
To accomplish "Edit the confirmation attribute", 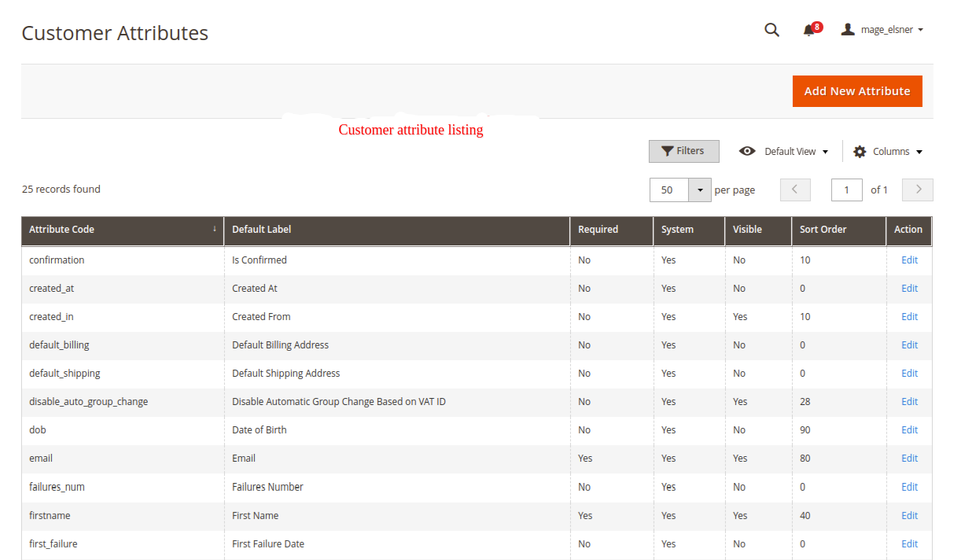I will [x=909, y=260].
